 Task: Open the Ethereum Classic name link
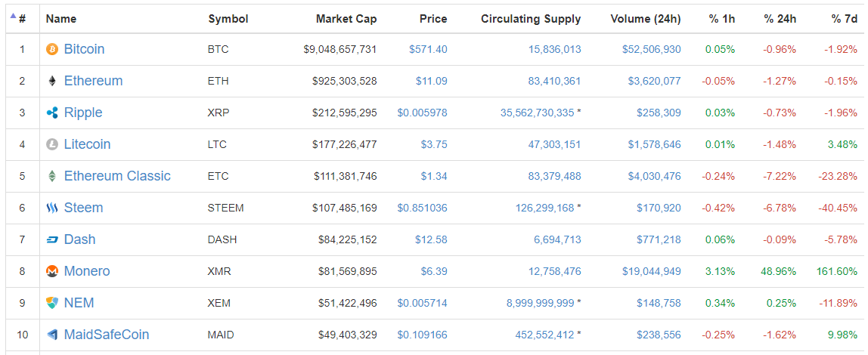[x=117, y=176]
